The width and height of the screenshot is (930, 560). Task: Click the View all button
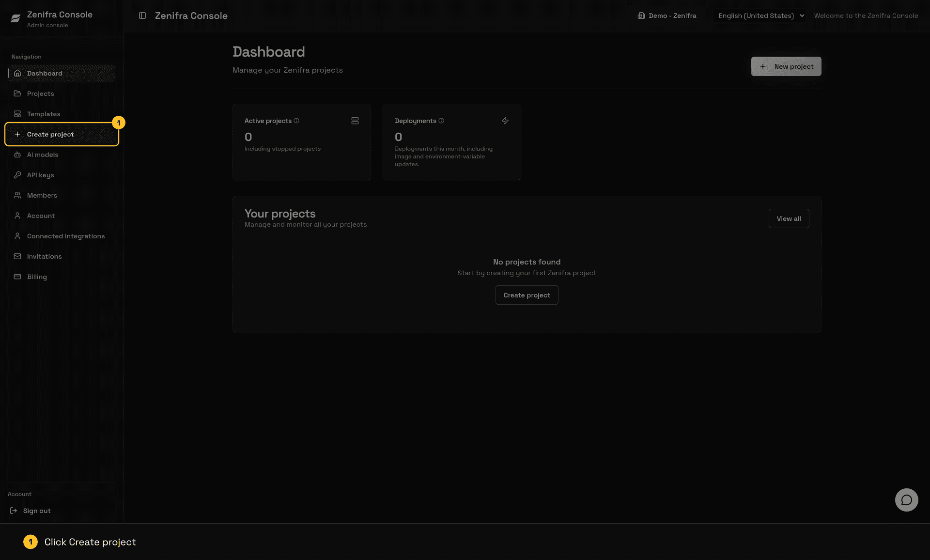tap(789, 218)
